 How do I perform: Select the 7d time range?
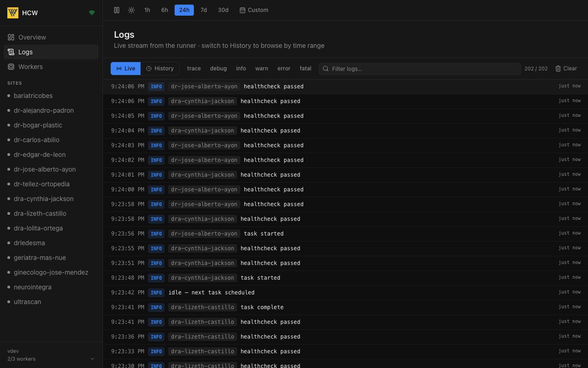204,10
